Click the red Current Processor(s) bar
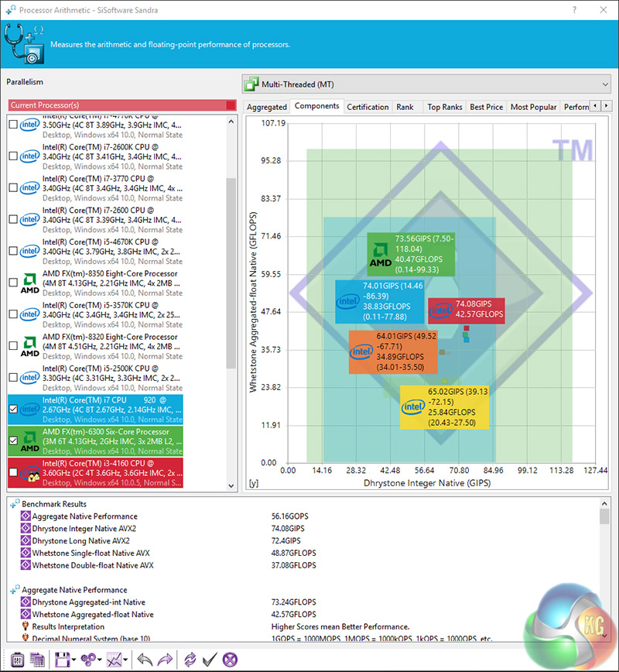This screenshot has width=619, height=672. click(122, 105)
